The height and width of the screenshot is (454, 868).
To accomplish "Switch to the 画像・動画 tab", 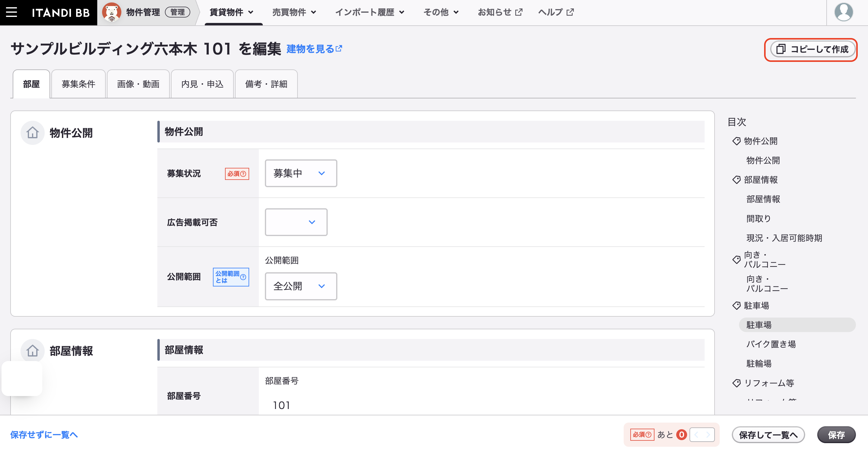I will pos(138,84).
